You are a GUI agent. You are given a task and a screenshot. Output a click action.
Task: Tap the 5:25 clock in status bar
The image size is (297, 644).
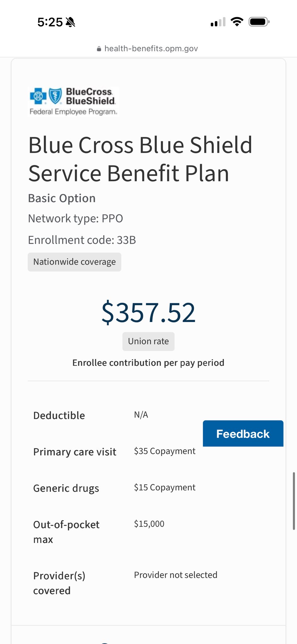50,22
